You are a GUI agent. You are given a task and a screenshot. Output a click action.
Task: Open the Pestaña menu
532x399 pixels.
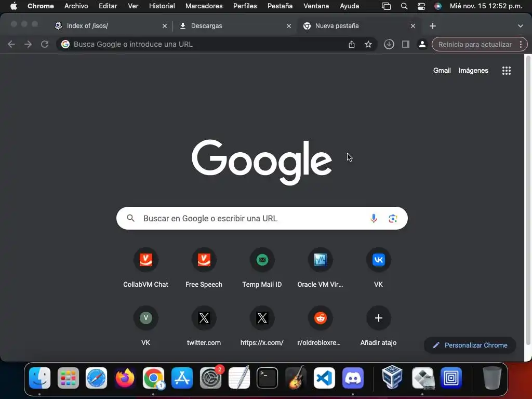click(280, 6)
